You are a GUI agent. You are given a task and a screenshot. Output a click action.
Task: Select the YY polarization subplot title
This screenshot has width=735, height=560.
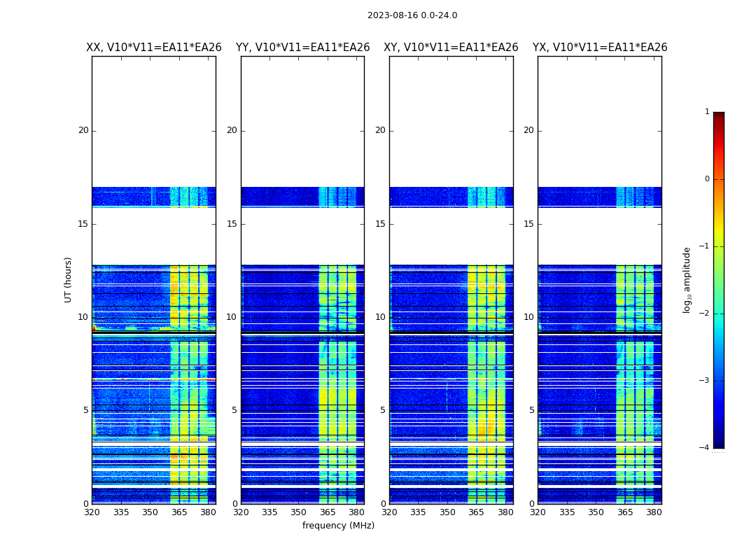(x=302, y=48)
